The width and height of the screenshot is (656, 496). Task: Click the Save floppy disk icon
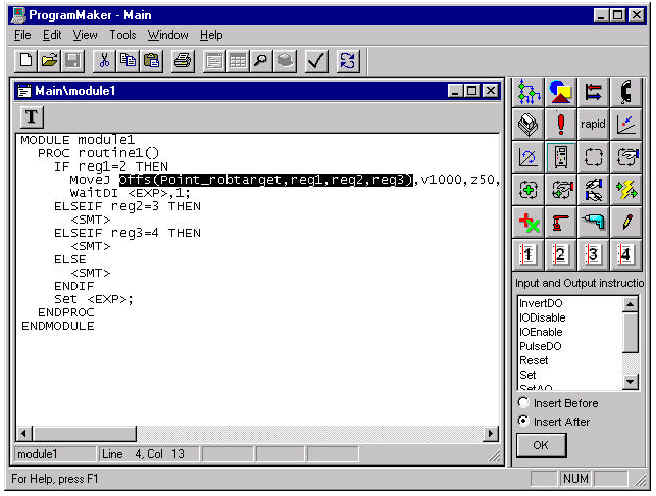pyautogui.click(x=73, y=61)
